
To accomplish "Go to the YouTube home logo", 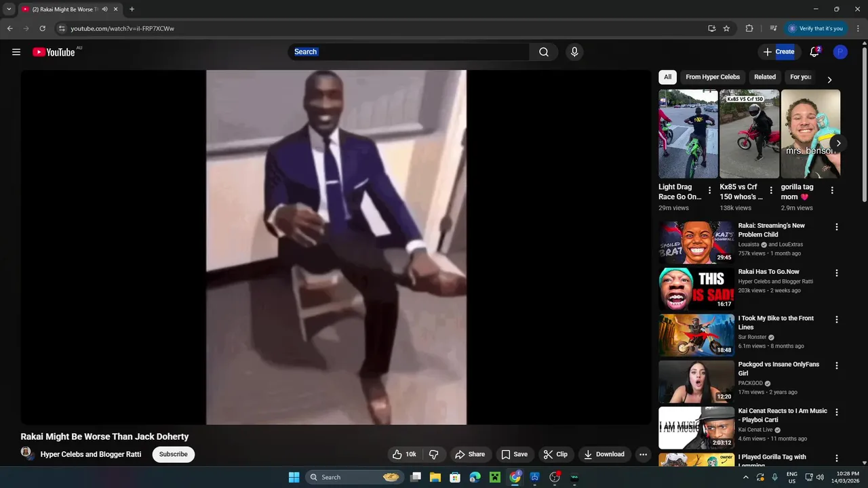I will pyautogui.click(x=54, y=52).
